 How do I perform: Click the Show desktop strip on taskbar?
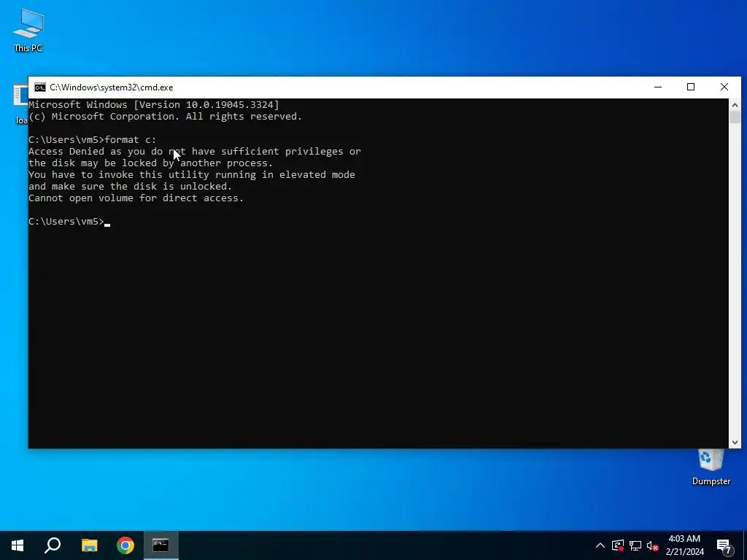(745, 545)
